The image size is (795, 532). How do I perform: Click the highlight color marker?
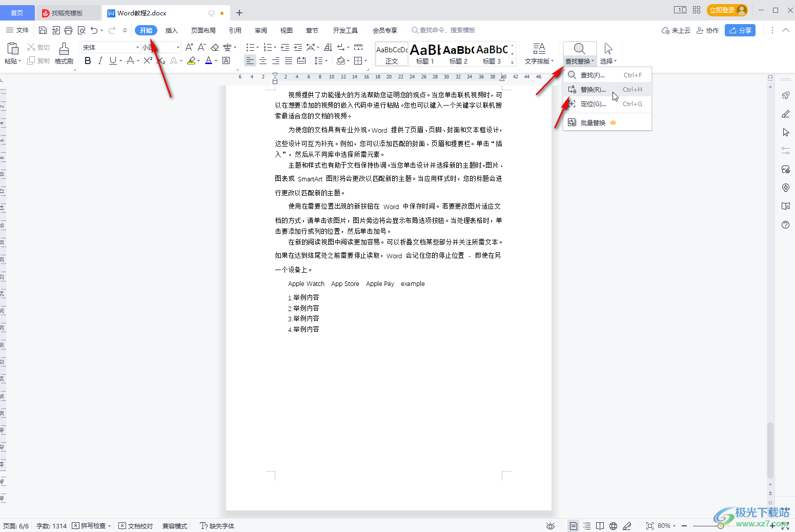click(191, 60)
